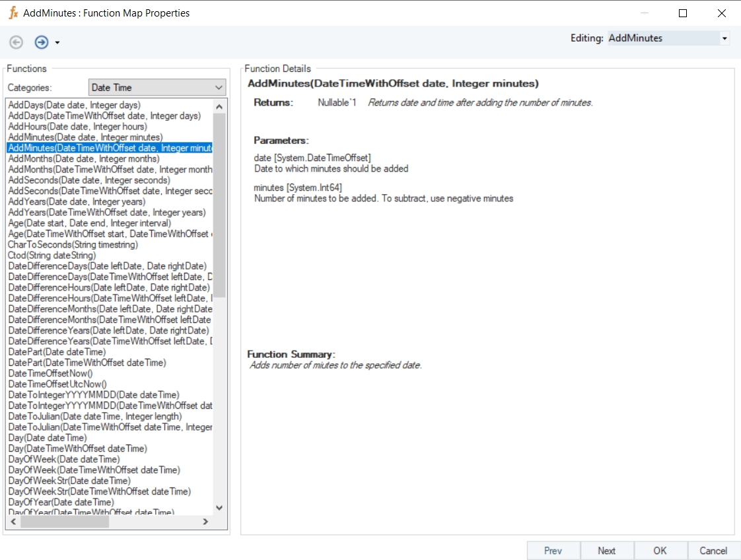The height and width of the screenshot is (560, 741).
Task: Confirm with the OK button
Action: click(x=660, y=550)
